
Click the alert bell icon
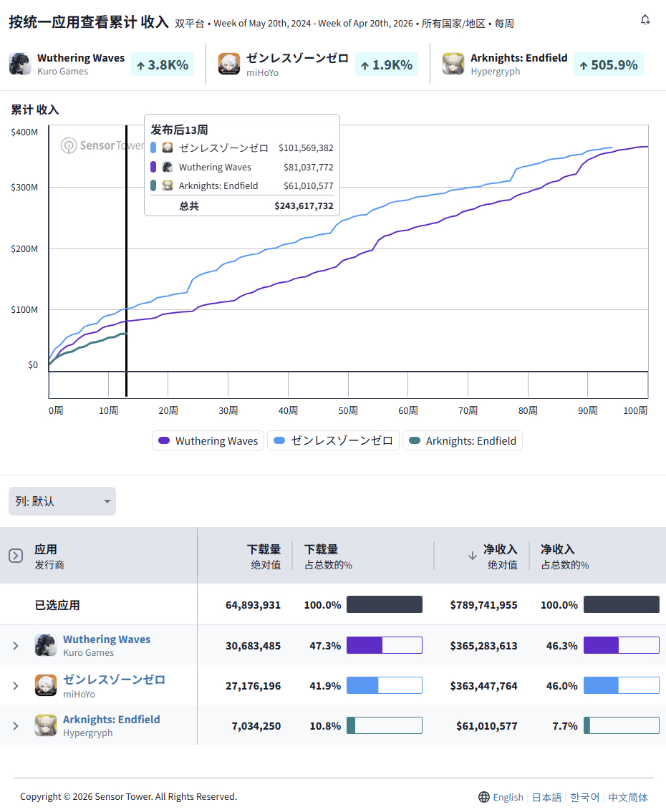645,19
